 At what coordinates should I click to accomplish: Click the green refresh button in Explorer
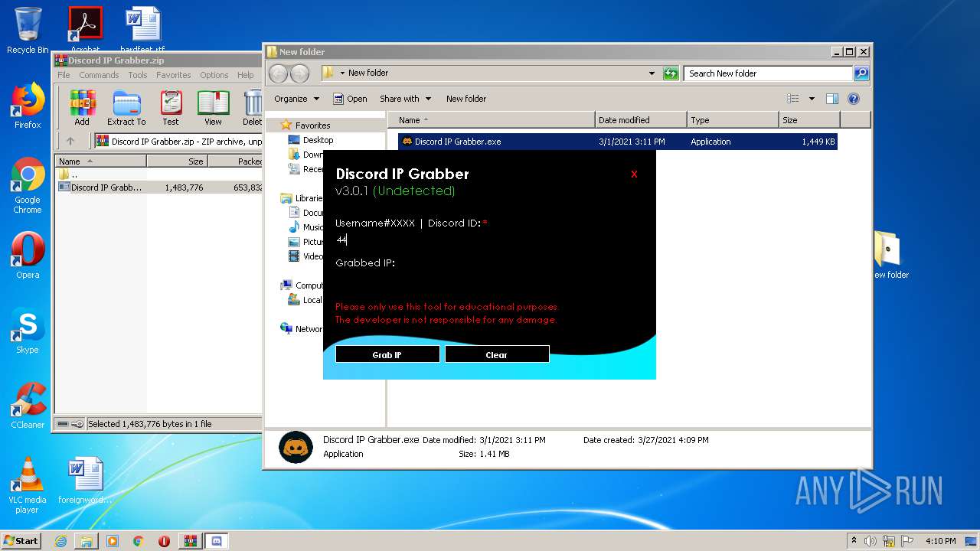[671, 73]
